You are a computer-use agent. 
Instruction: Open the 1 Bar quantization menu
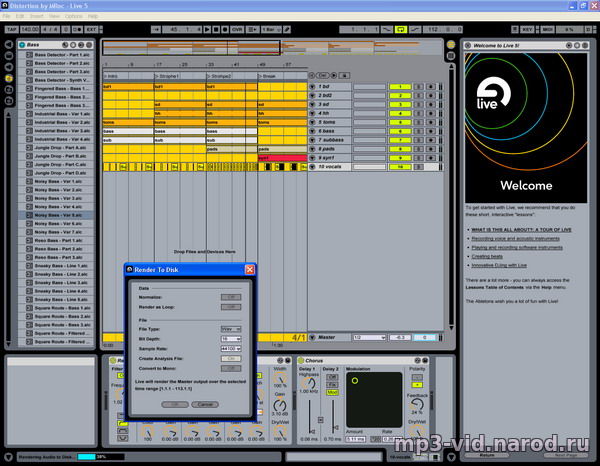point(271,29)
